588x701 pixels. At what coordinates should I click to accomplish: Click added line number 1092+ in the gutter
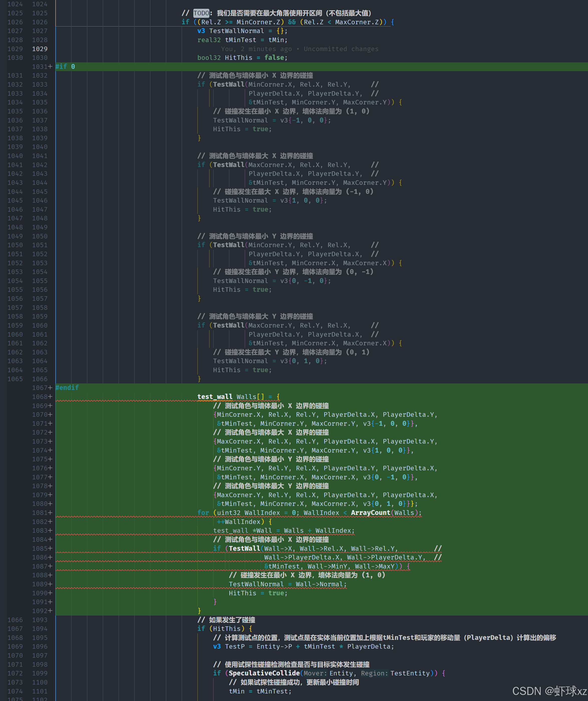coord(42,611)
